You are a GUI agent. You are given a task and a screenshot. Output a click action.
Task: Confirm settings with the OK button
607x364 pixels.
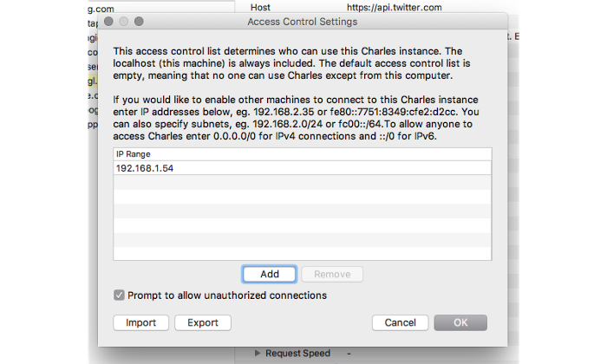460,322
